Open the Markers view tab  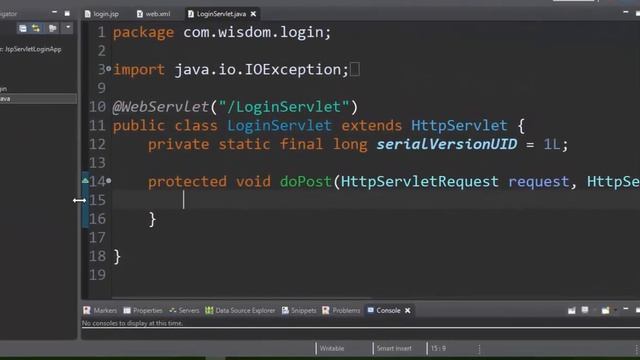click(x=100, y=311)
